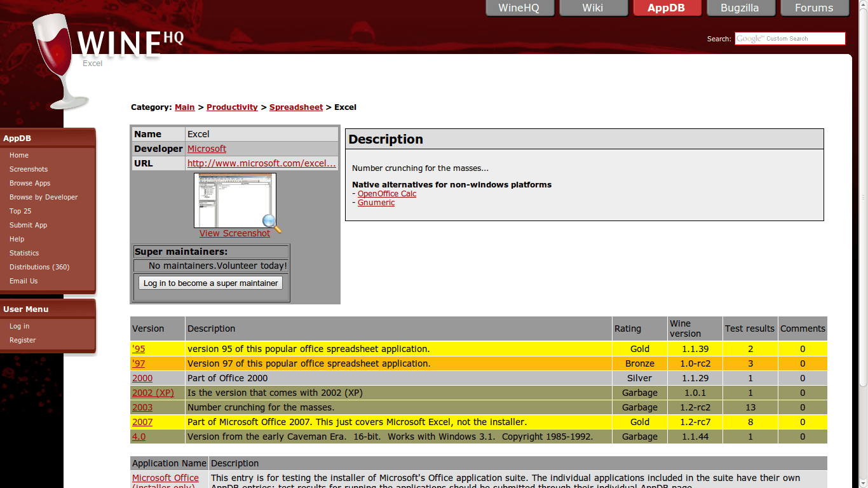Open the 2002 (XP) version entry
The width and height of the screenshot is (868, 488).
153,393
